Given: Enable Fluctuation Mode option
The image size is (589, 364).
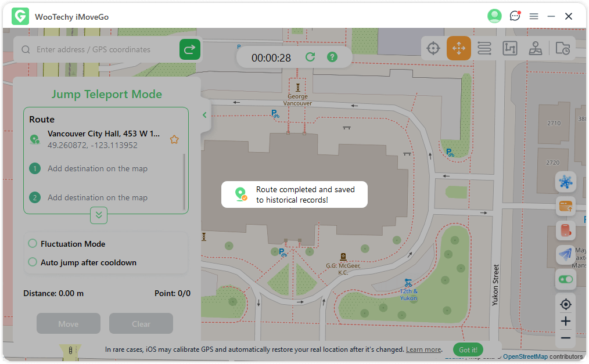Looking at the screenshot, I should [x=33, y=244].
